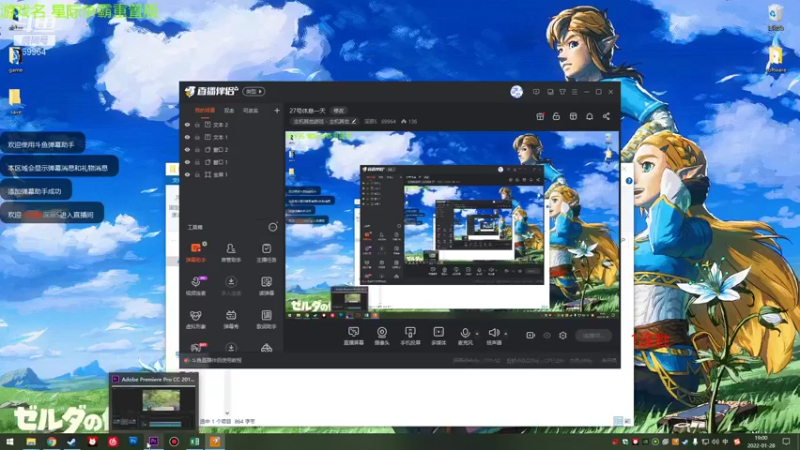Open the save folder on desktop
The image size is (800, 450).
point(15,101)
